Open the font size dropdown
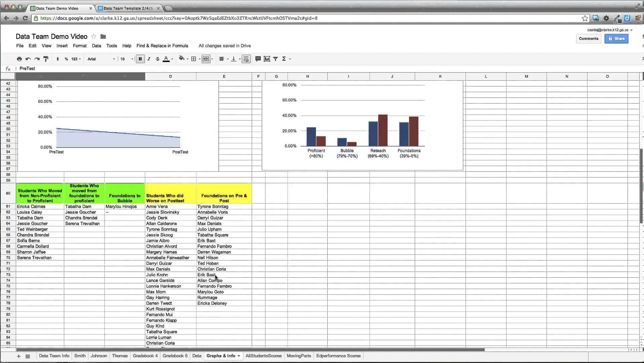 click(127, 59)
